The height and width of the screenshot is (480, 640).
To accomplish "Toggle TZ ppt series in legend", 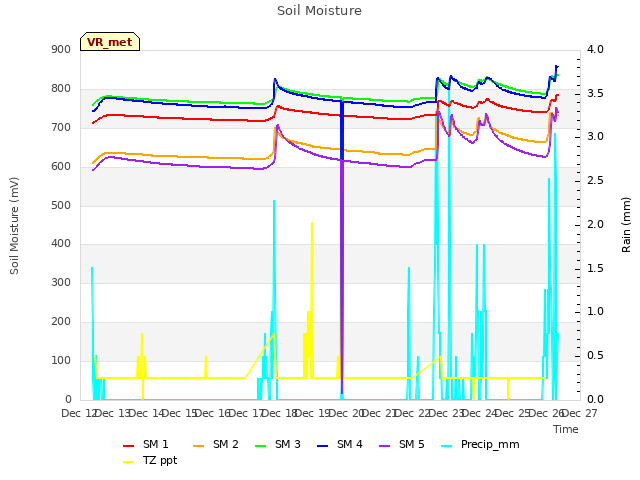I will [x=150, y=460].
